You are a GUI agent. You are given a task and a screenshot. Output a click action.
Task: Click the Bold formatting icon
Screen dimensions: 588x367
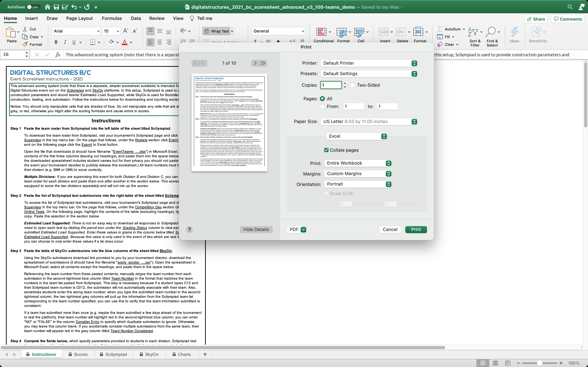point(56,42)
